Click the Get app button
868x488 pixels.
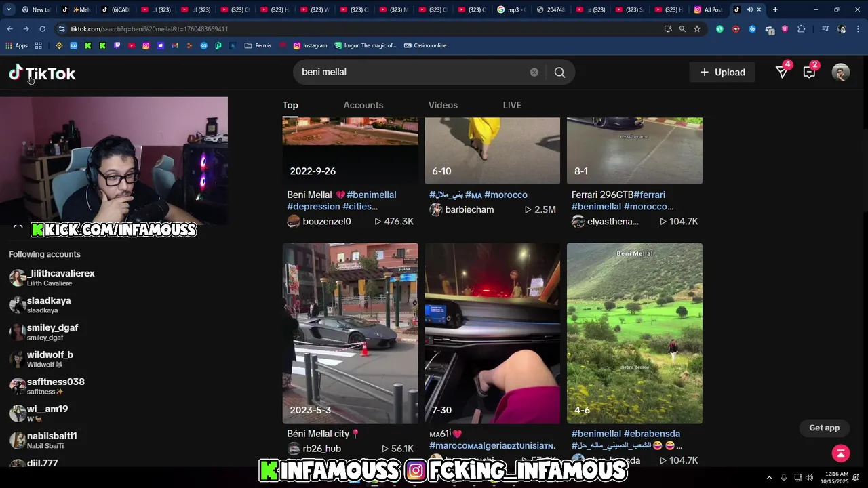(824, 428)
